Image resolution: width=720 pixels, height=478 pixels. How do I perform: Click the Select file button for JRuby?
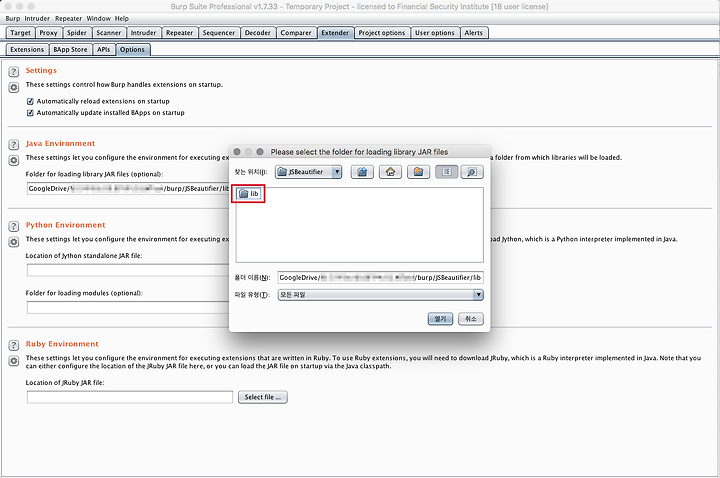click(263, 397)
